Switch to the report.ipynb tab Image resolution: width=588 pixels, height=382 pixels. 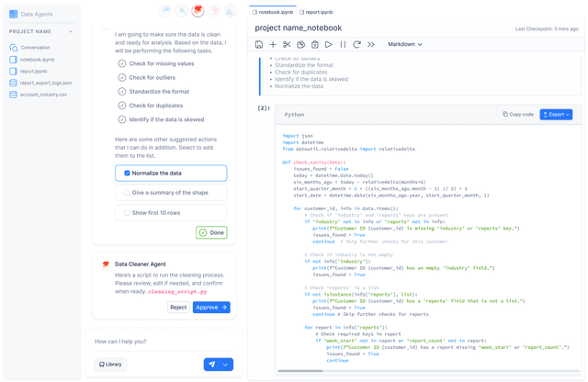(x=316, y=12)
